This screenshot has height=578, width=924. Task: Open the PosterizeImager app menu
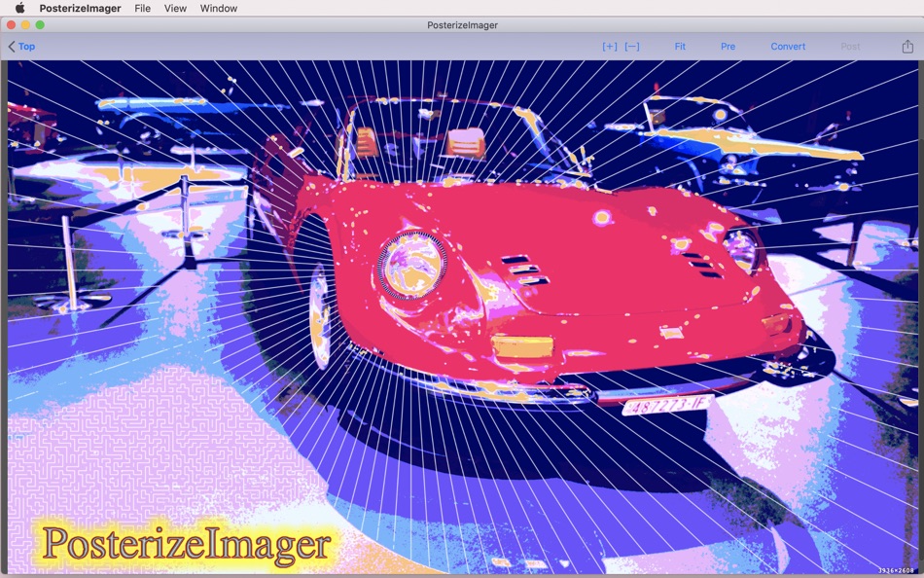point(80,8)
